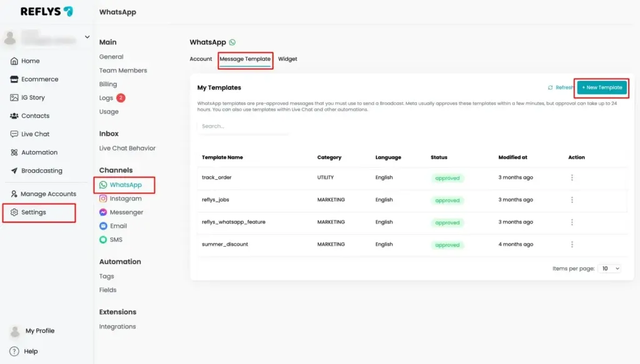Open the Help question-mark icon
The height and width of the screenshot is (364, 640).
14,352
